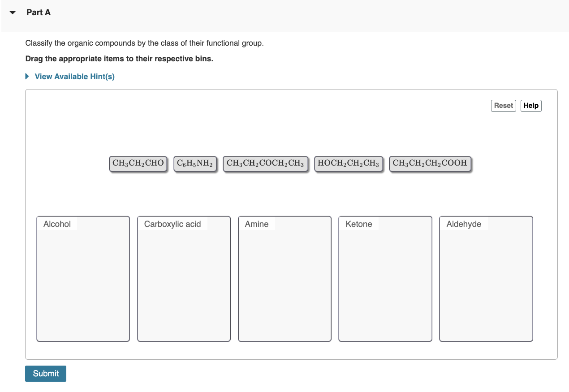
Task: Click the Reset button
Action: pyautogui.click(x=503, y=106)
